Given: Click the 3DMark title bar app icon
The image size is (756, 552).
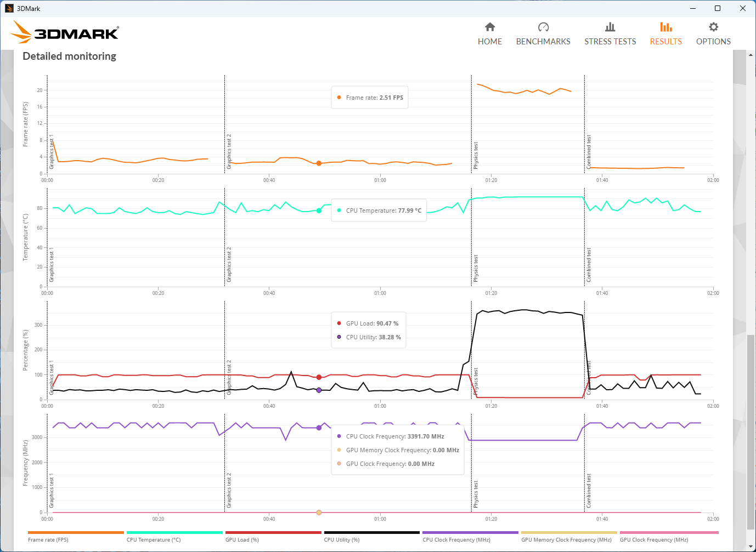Looking at the screenshot, I should point(9,8).
